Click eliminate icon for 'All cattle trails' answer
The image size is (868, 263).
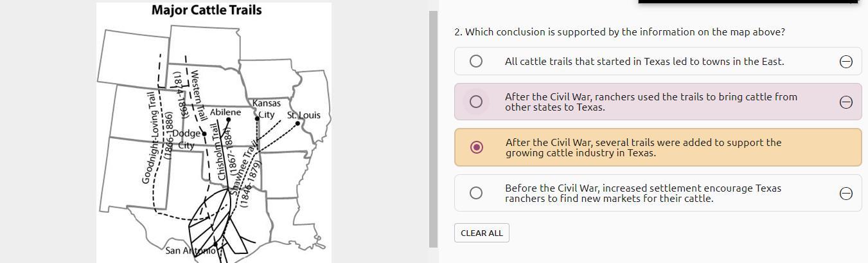(x=846, y=61)
